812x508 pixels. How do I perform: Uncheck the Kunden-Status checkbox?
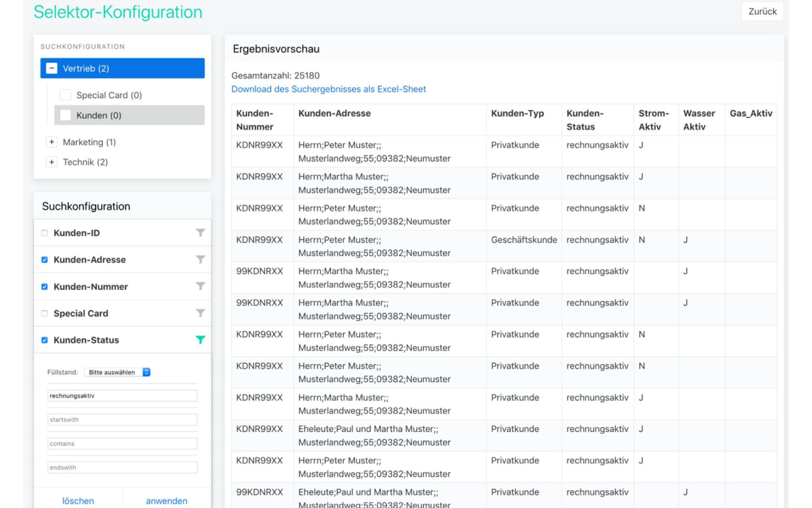click(x=44, y=340)
